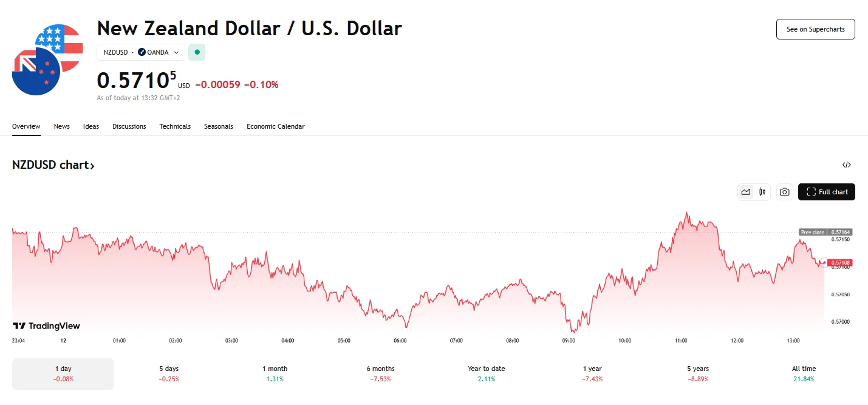Click the 06:00 time axis label
The height and width of the screenshot is (405, 868).
click(400, 341)
